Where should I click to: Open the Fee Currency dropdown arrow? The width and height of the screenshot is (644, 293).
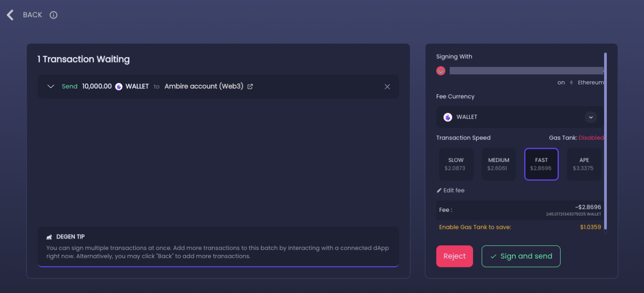(x=591, y=117)
